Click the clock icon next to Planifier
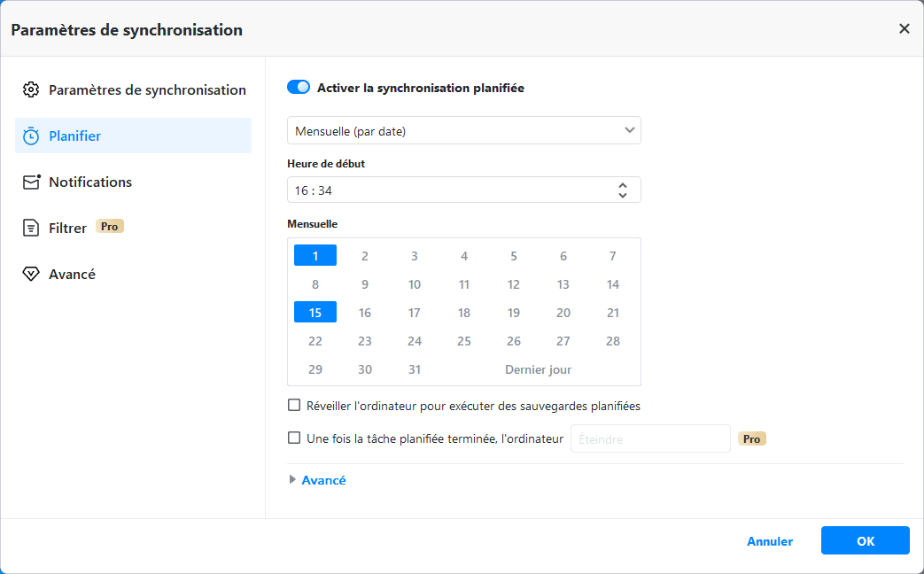This screenshot has height=574, width=924. (31, 136)
